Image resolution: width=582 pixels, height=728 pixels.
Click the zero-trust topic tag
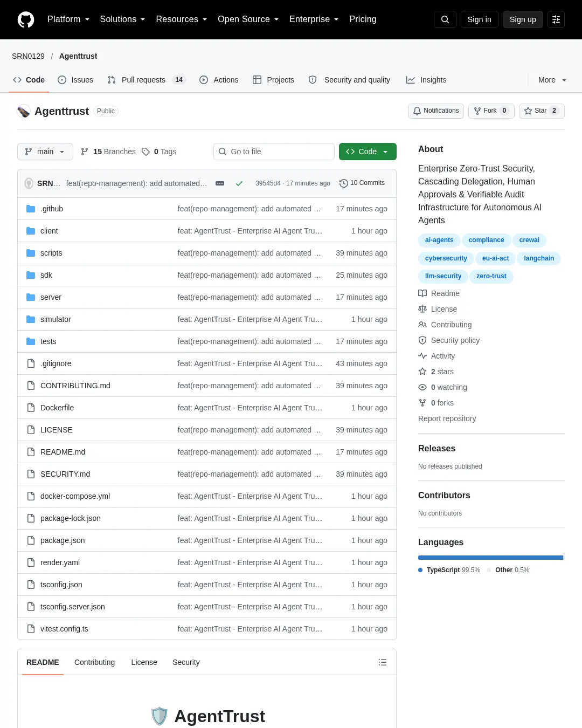[491, 276]
